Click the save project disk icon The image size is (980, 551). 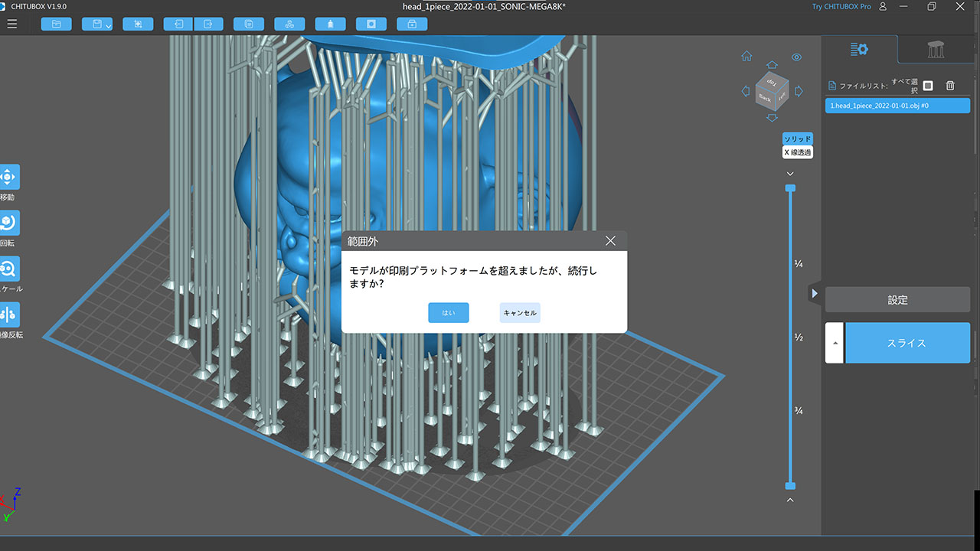[x=96, y=24]
